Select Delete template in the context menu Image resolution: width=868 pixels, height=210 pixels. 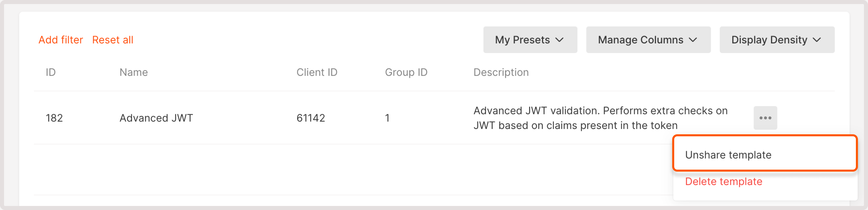[x=723, y=181]
